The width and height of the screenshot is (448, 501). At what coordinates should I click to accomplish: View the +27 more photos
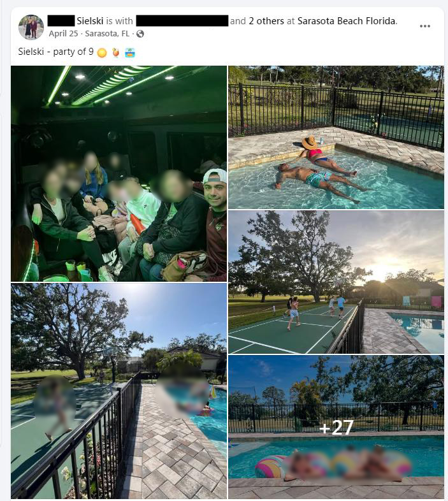coord(336,427)
